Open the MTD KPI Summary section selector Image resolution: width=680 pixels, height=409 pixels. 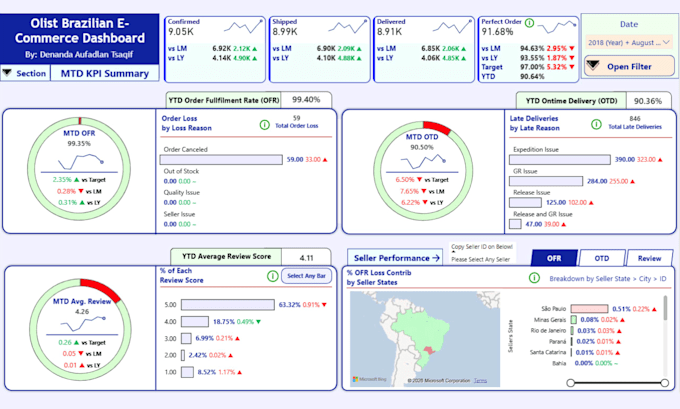coord(105,73)
